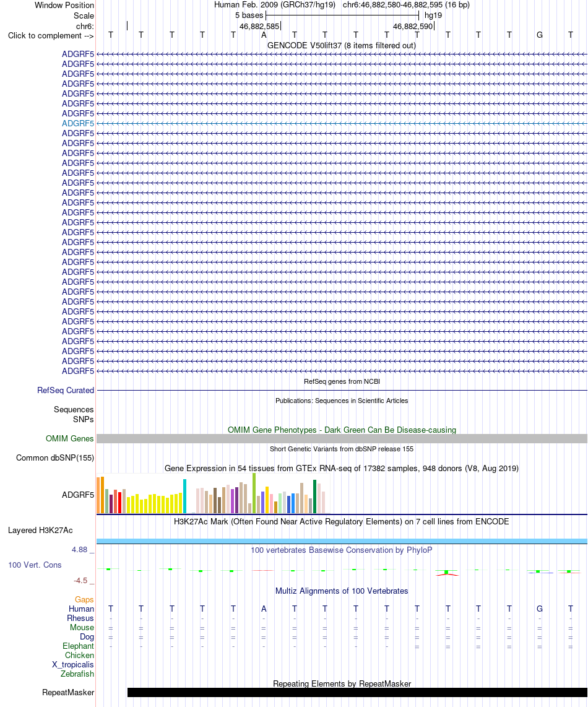Click the ADGRF5 label beside GTEx bar chart

[78, 495]
